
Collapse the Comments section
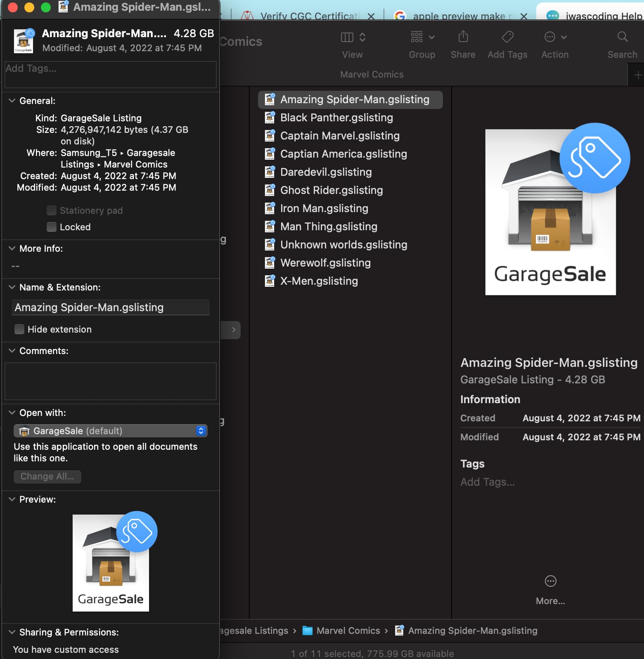[x=12, y=351]
